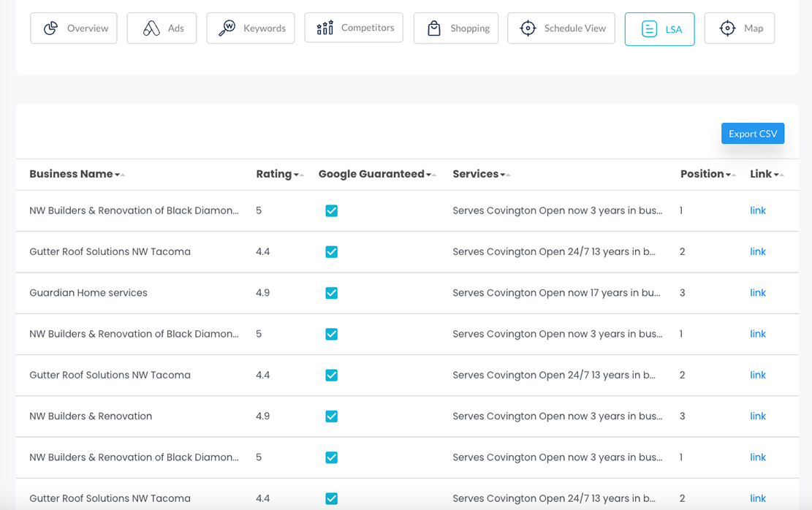812x510 pixels.
Task: Click the Ads logo icon
Action: [x=151, y=28]
